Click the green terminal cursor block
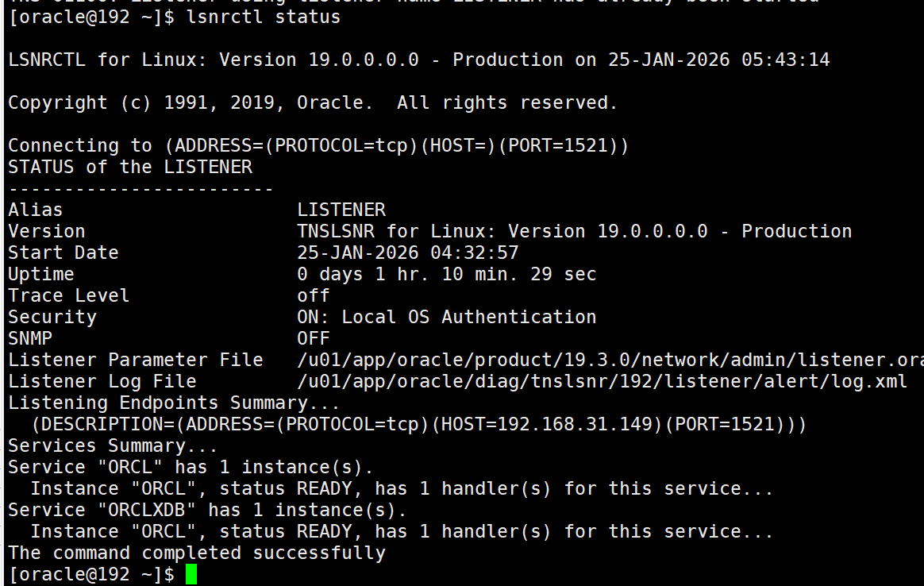 point(190,573)
